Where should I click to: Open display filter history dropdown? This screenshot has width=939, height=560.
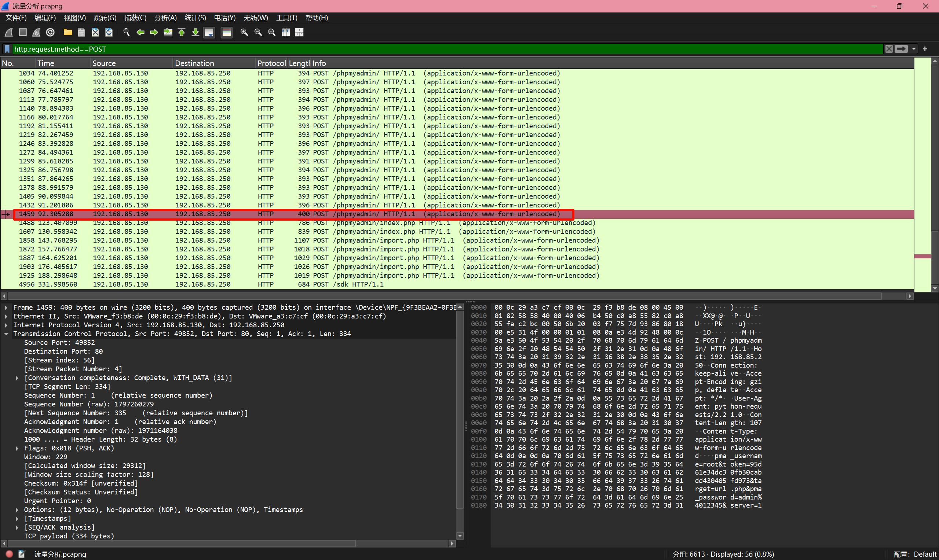pos(914,49)
